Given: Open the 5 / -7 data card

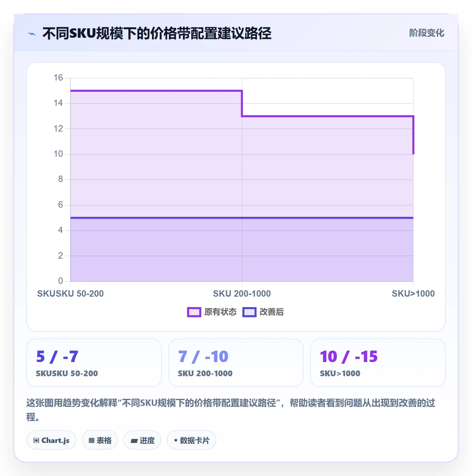Looking at the screenshot, I should point(94,363).
